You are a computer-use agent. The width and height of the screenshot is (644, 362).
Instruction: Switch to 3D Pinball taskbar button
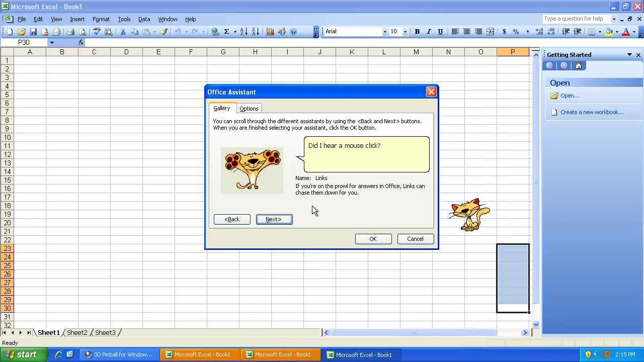tap(119, 354)
